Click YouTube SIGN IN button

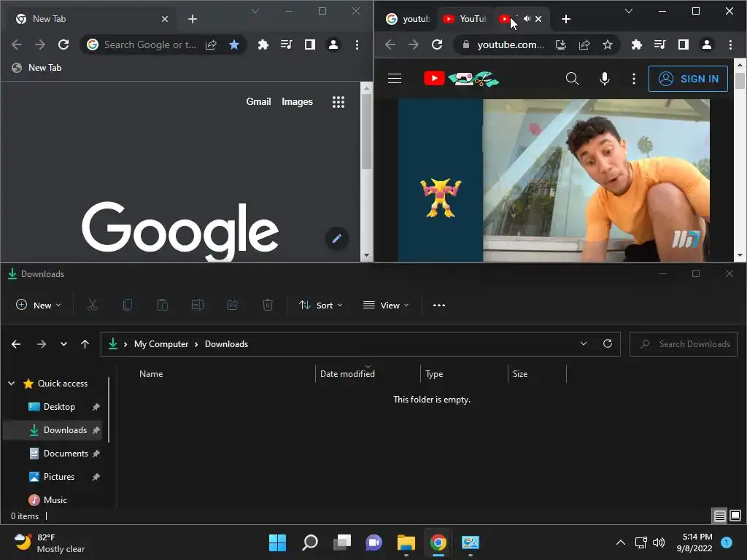pyautogui.click(x=688, y=79)
